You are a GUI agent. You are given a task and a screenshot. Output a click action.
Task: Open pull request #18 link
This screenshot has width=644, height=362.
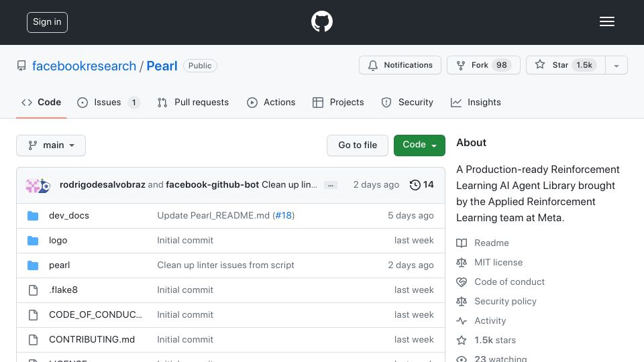[283, 215]
